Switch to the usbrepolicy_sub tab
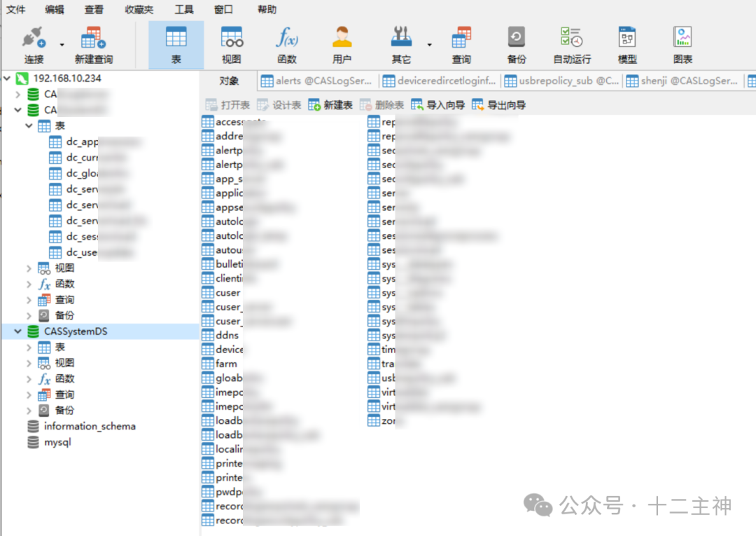 tap(561, 81)
